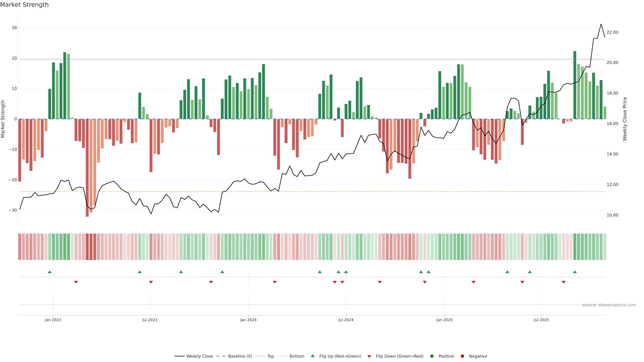Screen dimensions: 644x362
Task: Click the first green flip-up marker near Jan 2023
Action: (50, 272)
